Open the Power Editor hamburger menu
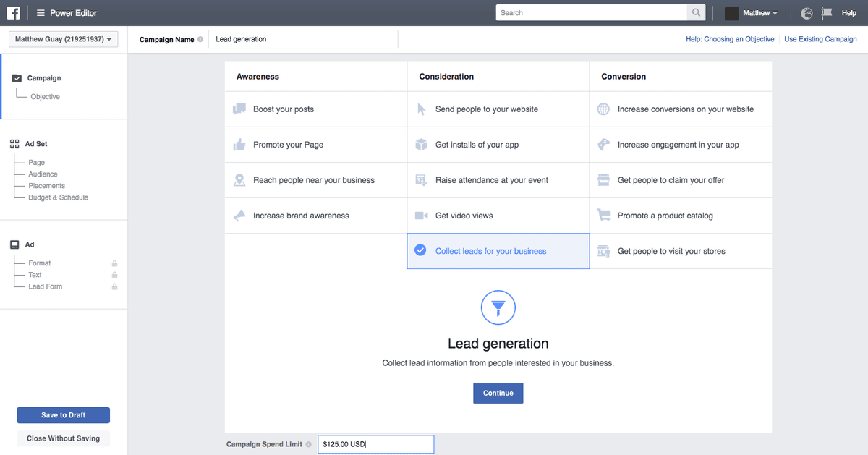Image resolution: width=868 pixels, height=455 pixels. point(41,13)
